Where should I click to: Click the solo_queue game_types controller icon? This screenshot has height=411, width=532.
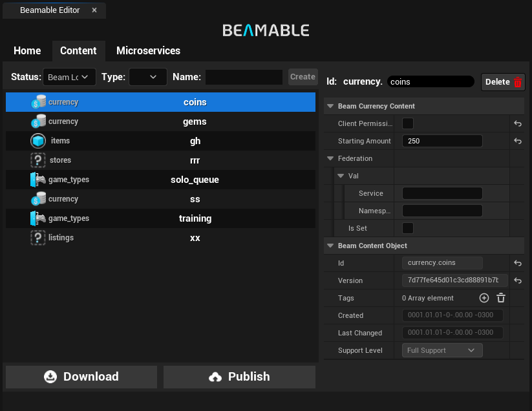coord(38,180)
